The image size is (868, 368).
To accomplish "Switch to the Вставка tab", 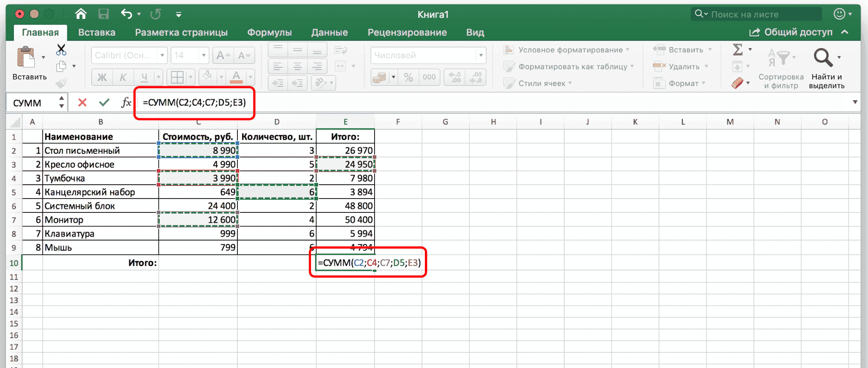I will (x=97, y=33).
